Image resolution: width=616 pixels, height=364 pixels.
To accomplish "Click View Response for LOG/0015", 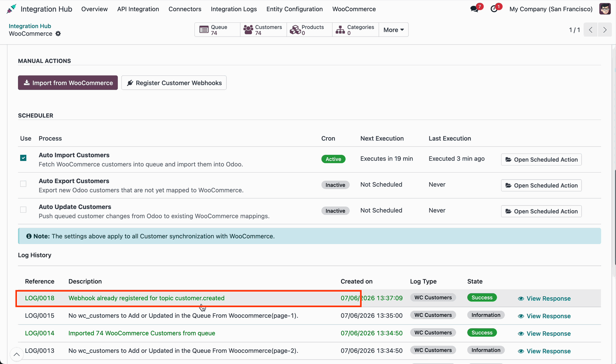I will click(x=544, y=316).
